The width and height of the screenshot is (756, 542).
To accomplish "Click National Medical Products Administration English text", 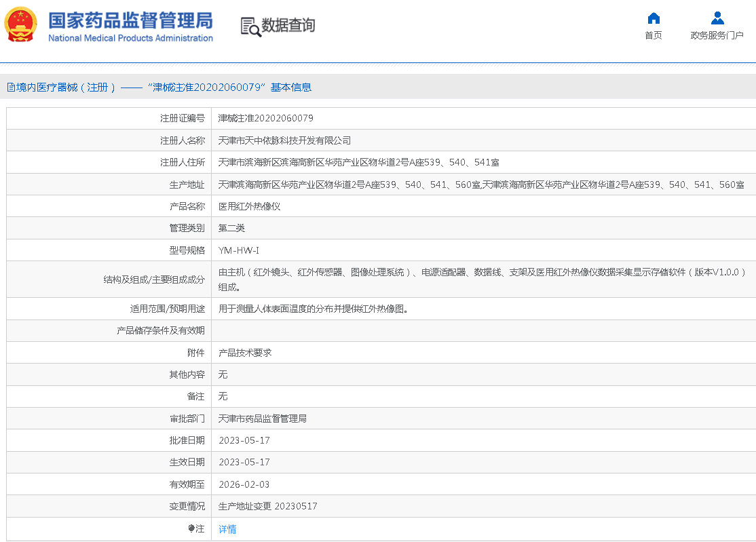I will (x=130, y=38).
